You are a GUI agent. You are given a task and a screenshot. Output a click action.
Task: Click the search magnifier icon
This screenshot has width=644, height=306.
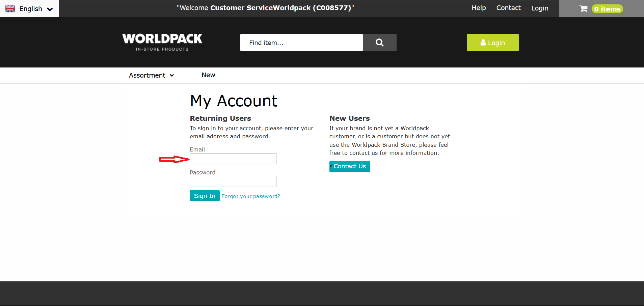(x=379, y=43)
